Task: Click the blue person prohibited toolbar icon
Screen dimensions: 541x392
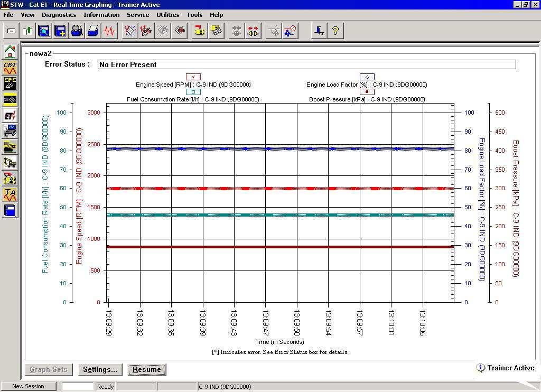Action: coord(290,31)
